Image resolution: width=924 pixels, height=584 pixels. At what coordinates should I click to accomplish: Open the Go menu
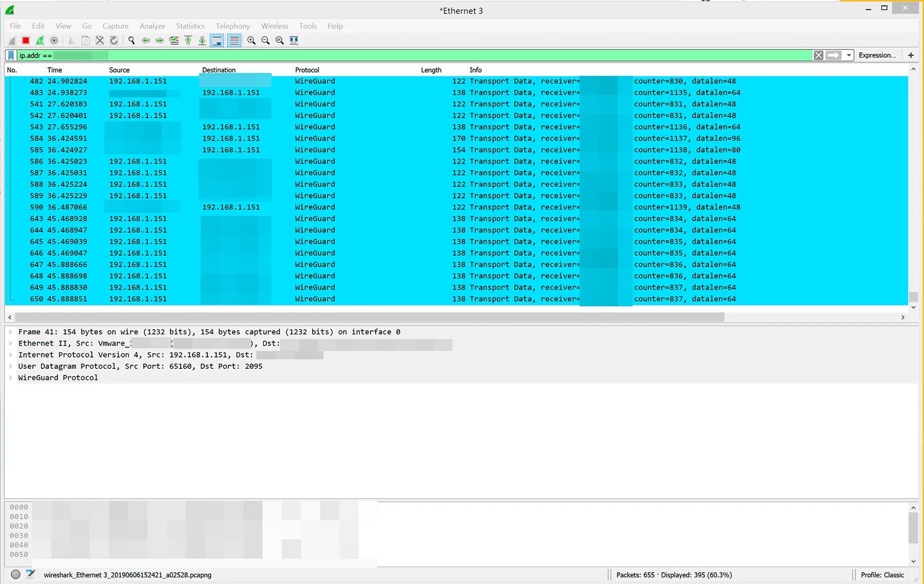[x=87, y=26]
